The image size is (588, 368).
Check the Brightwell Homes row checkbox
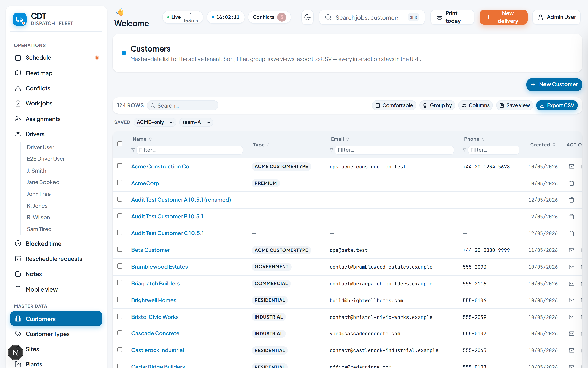[x=120, y=300]
